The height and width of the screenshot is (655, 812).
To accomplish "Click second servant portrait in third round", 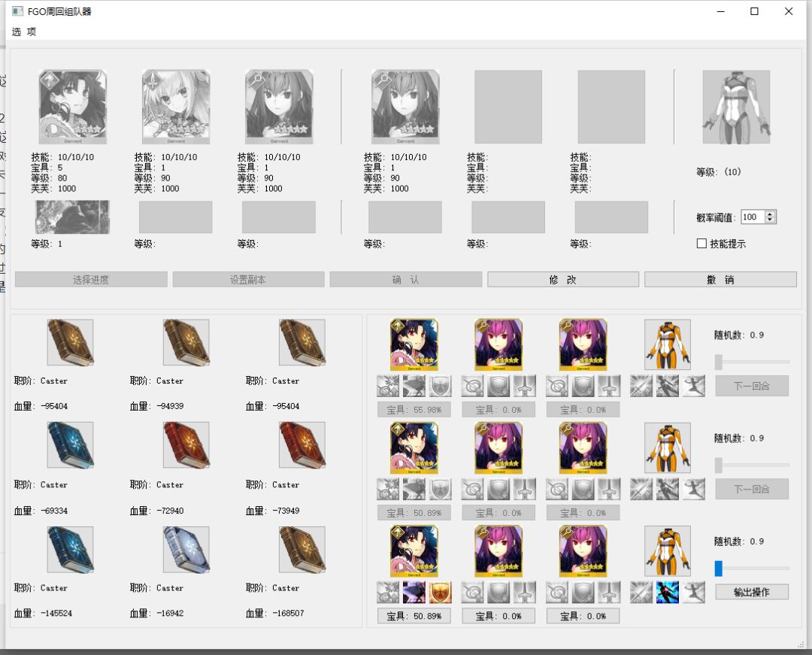I will [498, 551].
